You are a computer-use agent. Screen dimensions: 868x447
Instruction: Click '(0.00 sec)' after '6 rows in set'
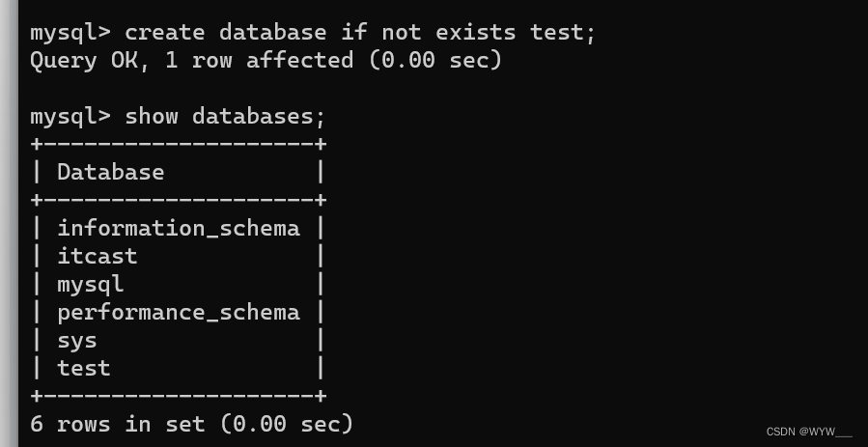coord(286,424)
